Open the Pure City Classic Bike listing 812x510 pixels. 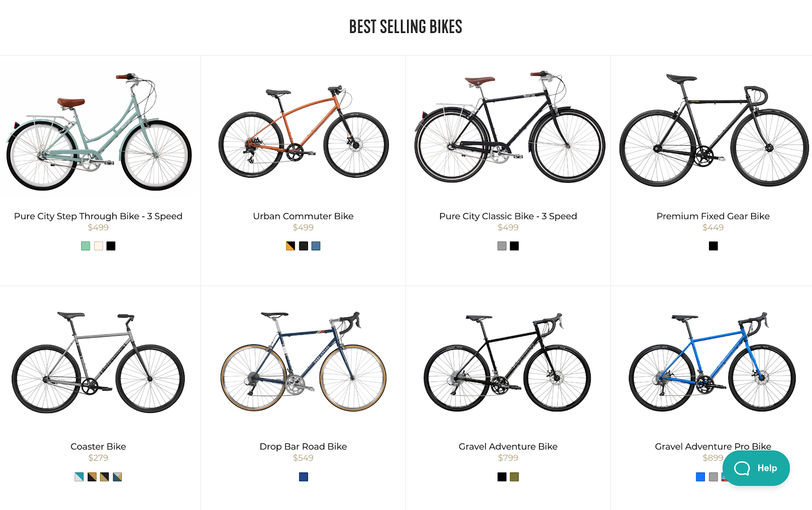pos(507,216)
